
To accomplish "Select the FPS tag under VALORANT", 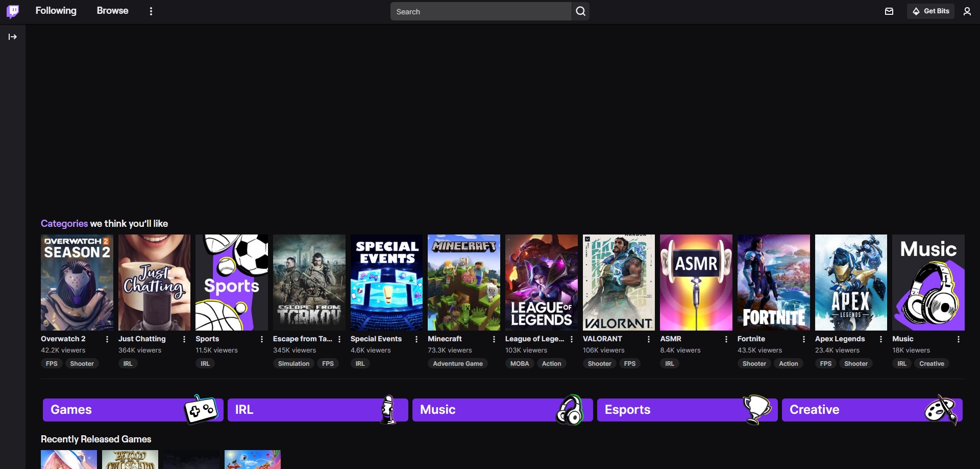I will point(630,364).
